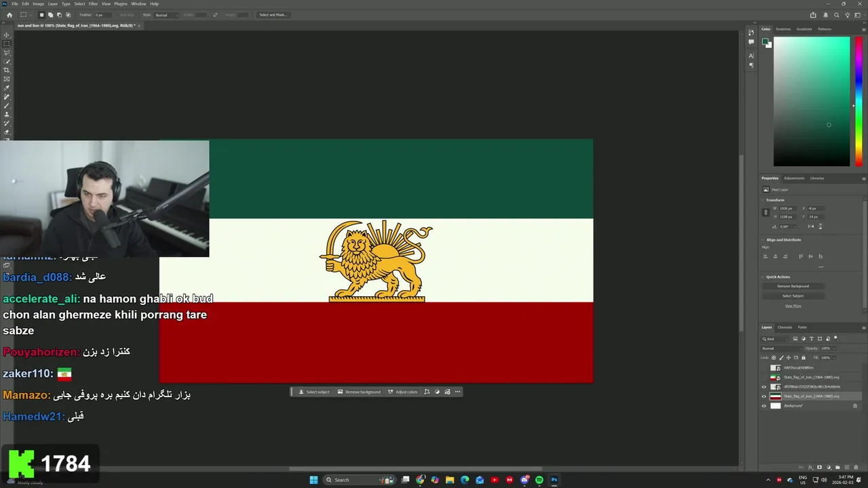Collapse the Quick Actions section

point(762,277)
